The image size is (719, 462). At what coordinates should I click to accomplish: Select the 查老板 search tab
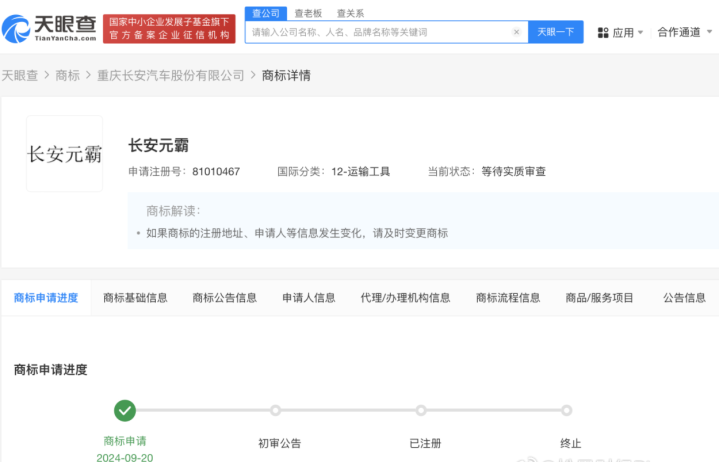pyautogui.click(x=308, y=13)
